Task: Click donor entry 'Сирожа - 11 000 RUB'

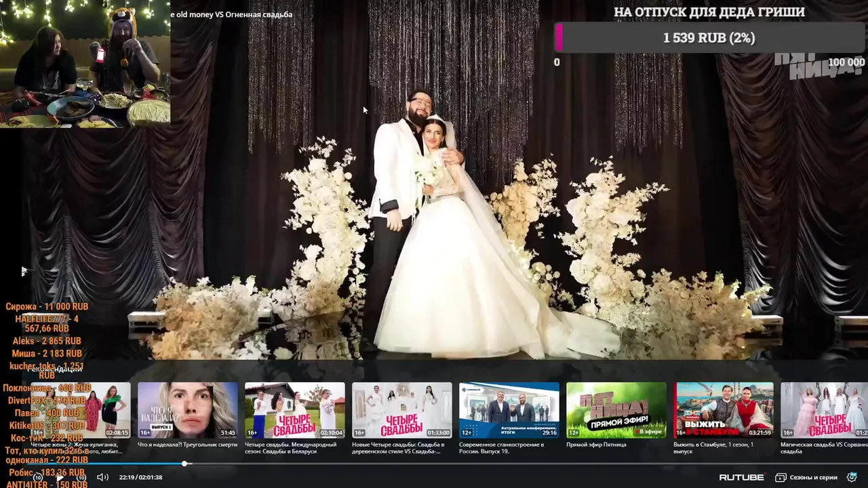Action: (x=47, y=306)
